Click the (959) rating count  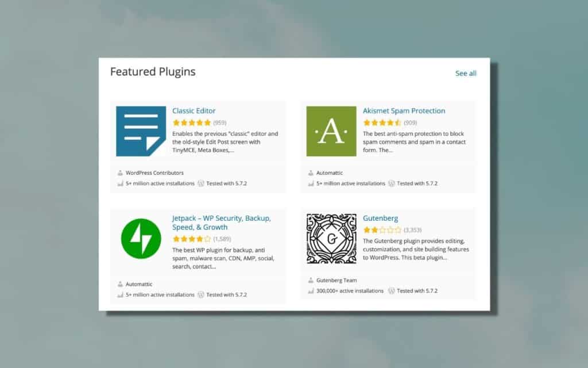220,122
